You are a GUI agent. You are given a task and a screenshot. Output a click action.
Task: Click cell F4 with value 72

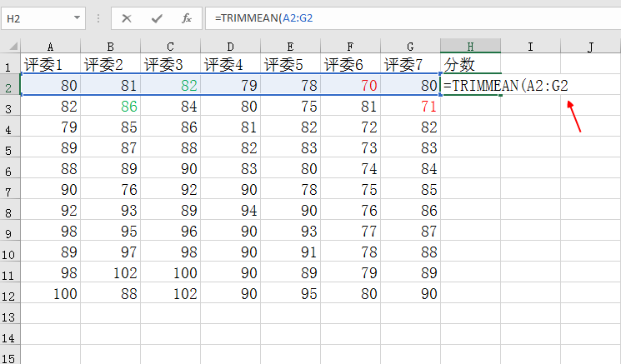[350, 127]
